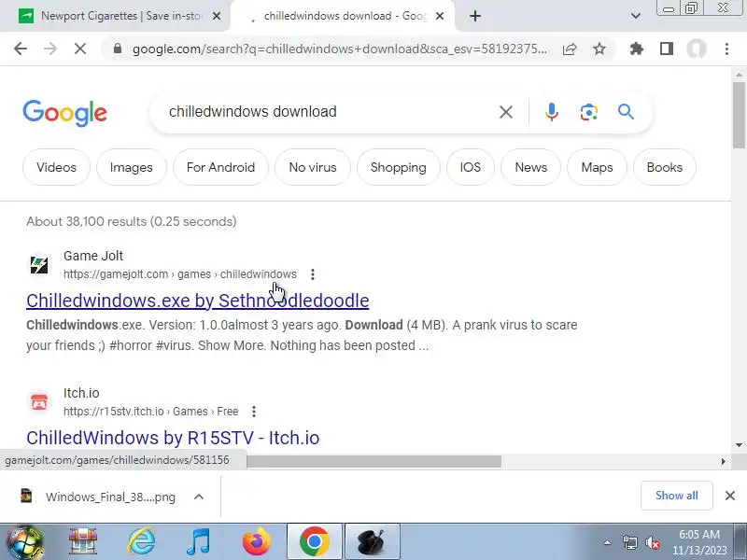Open the taskbar clock and date
Image resolution: width=747 pixels, height=560 pixels.
[698, 542]
